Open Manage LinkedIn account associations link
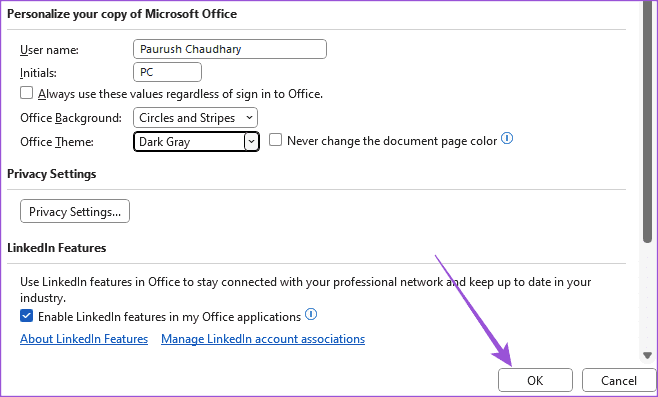The width and height of the screenshot is (658, 397). (x=263, y=339)
